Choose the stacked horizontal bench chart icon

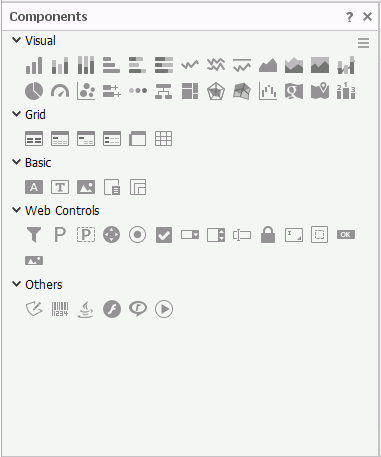point(138,65)
